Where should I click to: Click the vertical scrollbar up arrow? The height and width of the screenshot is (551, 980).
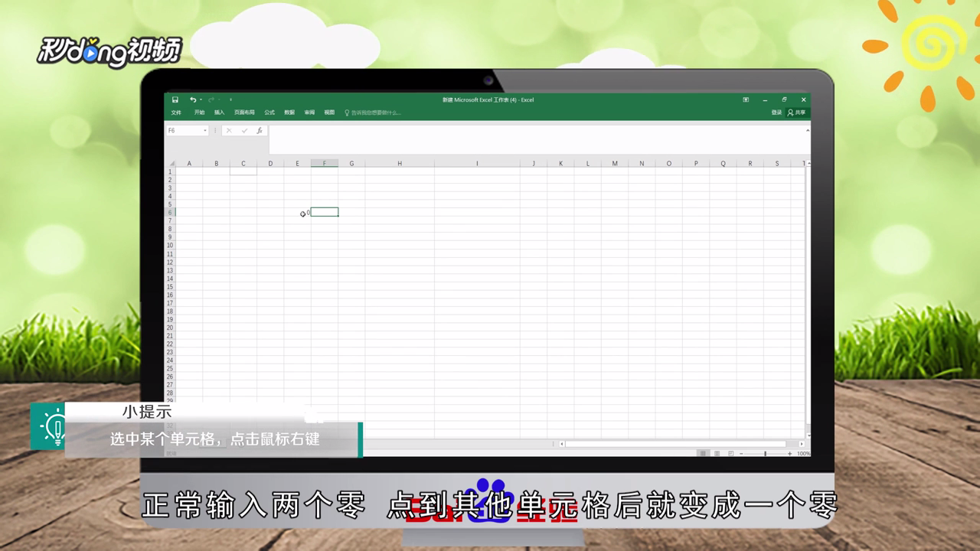click(x=807, y=164)
